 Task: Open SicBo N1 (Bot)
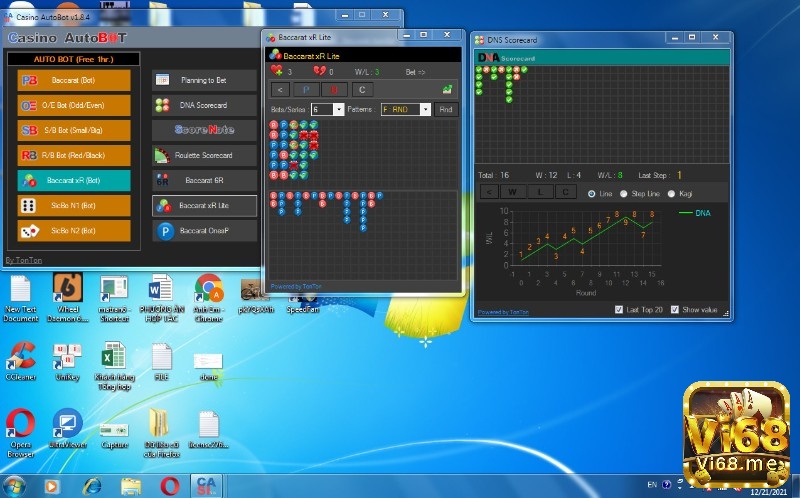74,205
